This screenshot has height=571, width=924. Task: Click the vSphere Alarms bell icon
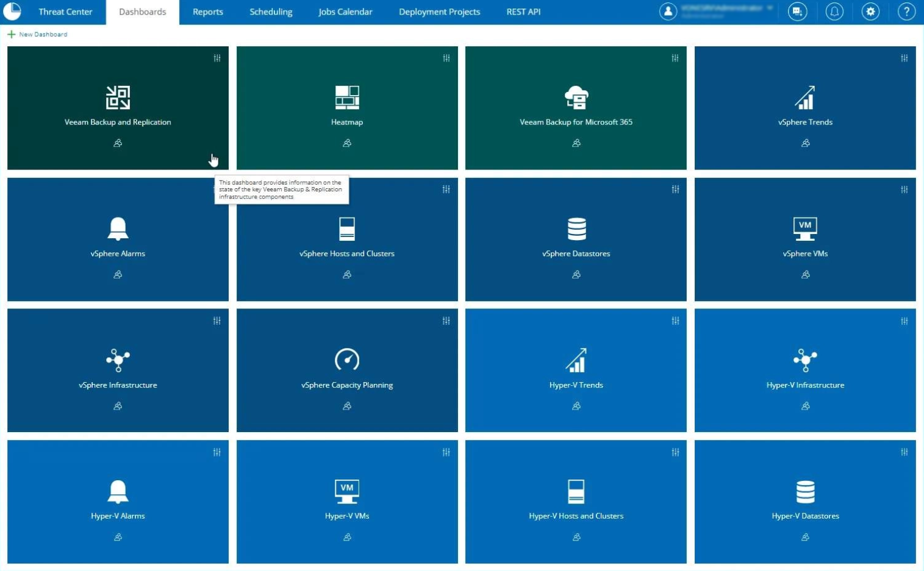click(x=118, y=229)
